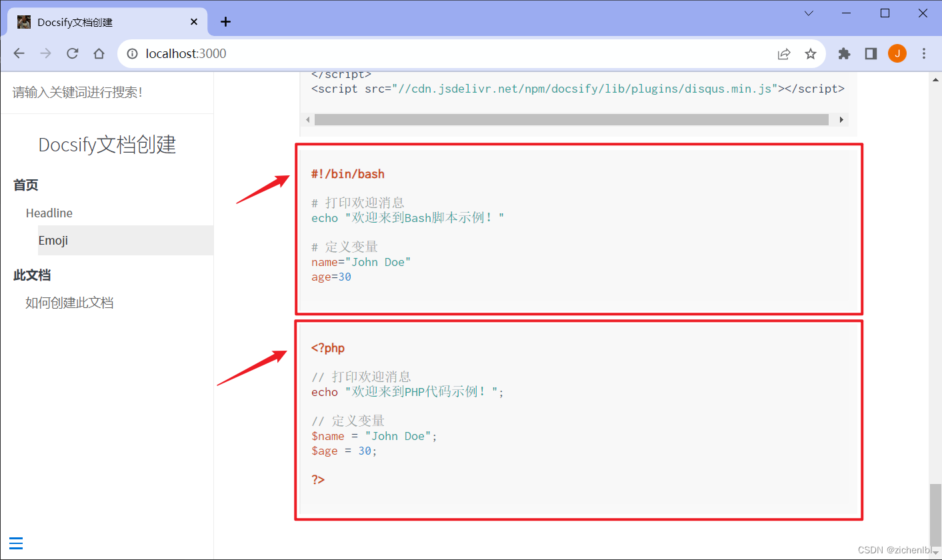
Task: Click the # 打印欢迎消息 bash comment
Action: click(x=358, y=203)
